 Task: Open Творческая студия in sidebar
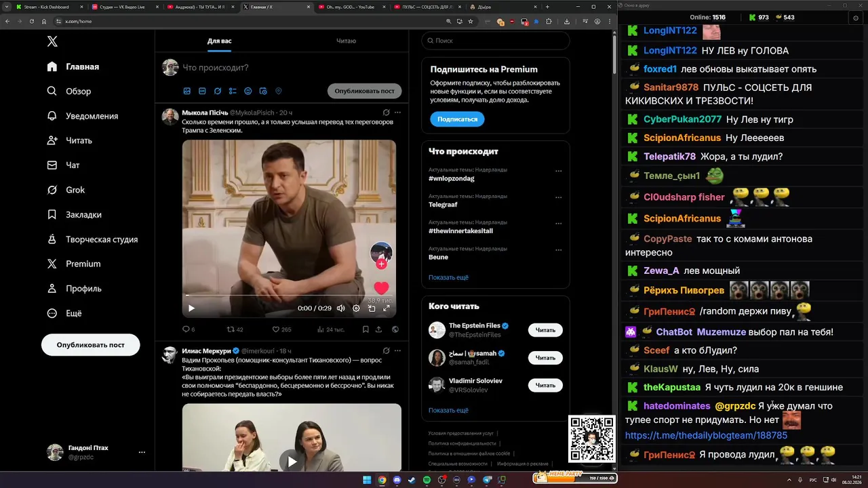[x=92, y=239]
